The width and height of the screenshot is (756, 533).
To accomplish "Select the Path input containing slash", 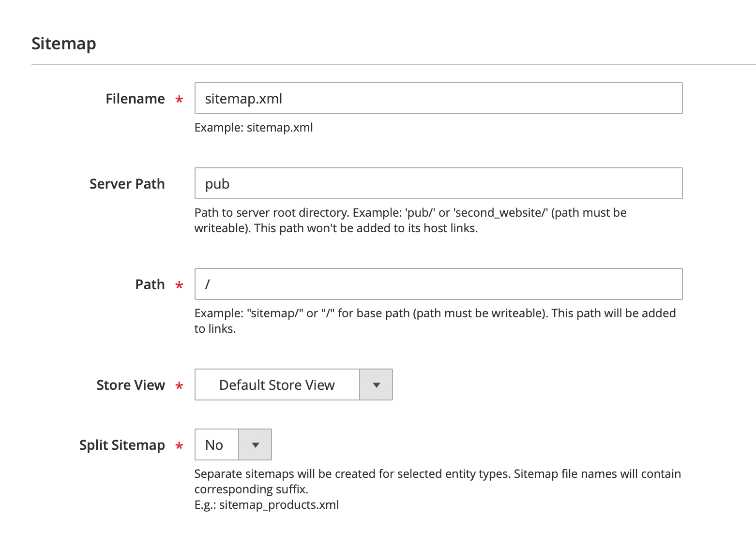I will [x=438, y=284].
